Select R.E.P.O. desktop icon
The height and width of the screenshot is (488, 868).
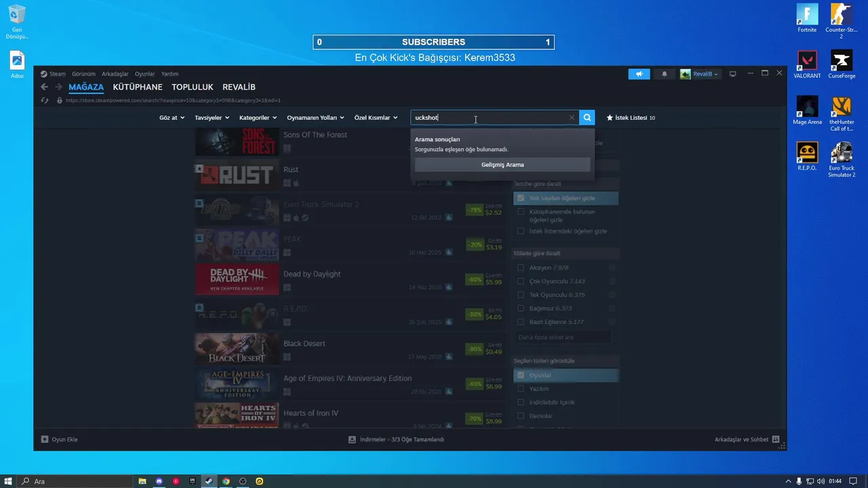pos(807,157)
